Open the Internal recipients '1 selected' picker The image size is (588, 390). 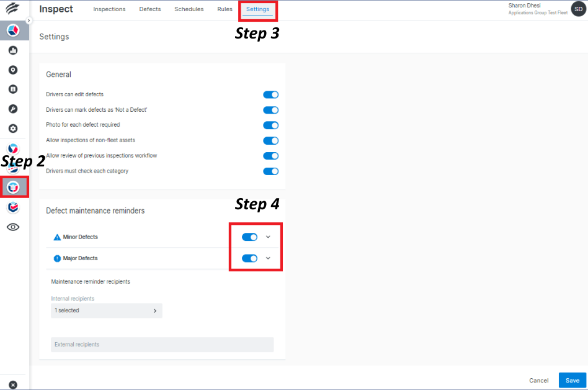(106, 311)
